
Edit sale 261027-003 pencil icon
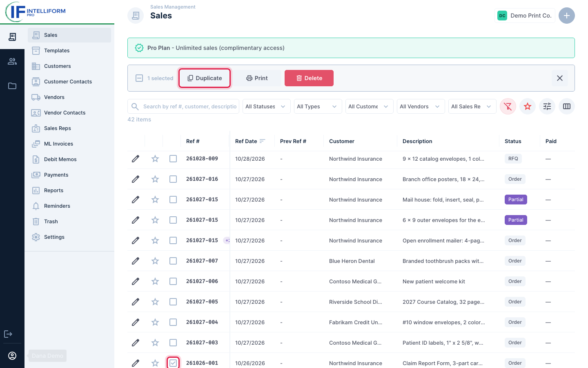click(x=136, y=343)
